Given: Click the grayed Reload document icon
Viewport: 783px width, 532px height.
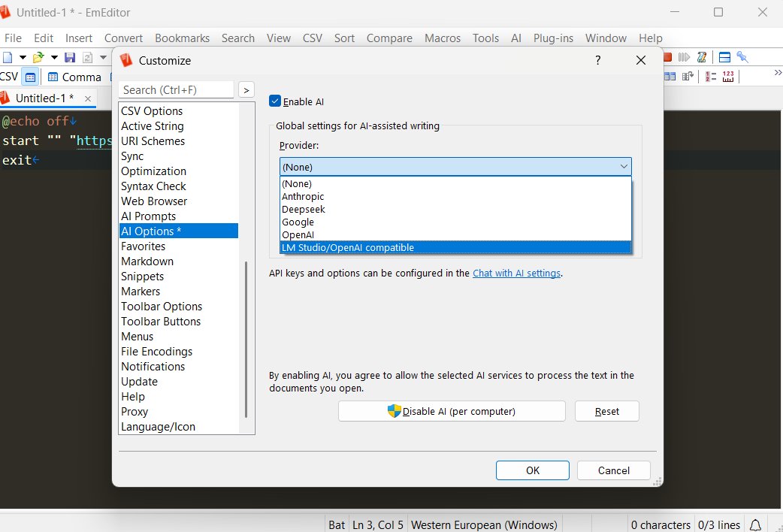Looking at the screenshot, I should [87, 57].
